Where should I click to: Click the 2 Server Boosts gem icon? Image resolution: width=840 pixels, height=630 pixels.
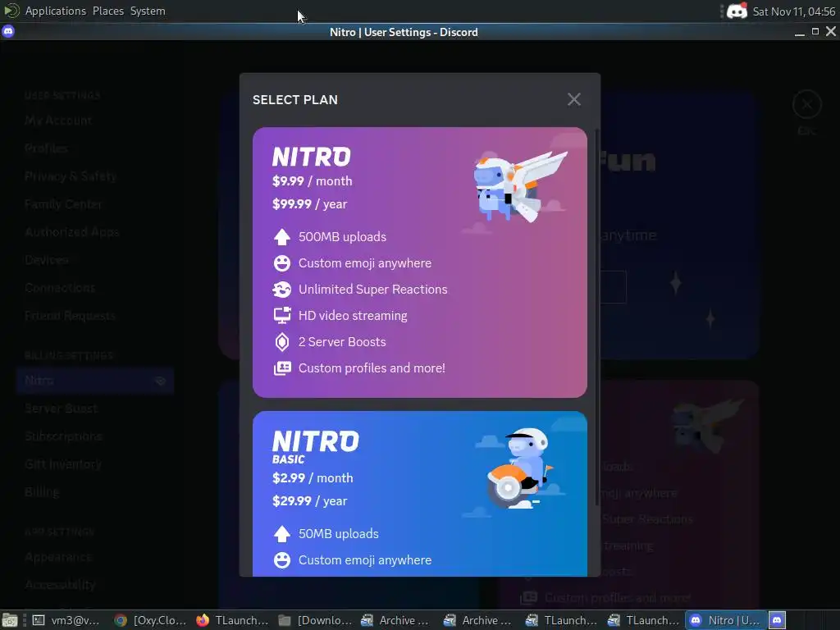click(282, 342)
